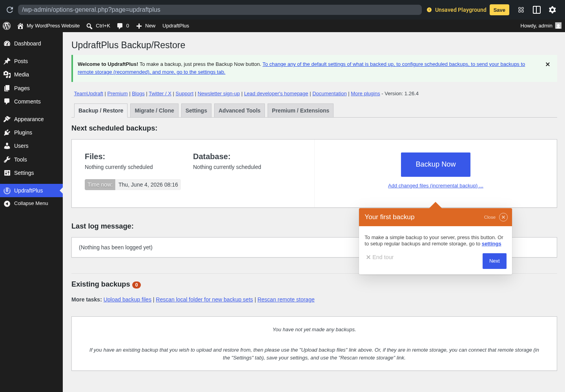Click the browser URL address field
The height and width of the screenshot is (392, 565).
(220, 10)
